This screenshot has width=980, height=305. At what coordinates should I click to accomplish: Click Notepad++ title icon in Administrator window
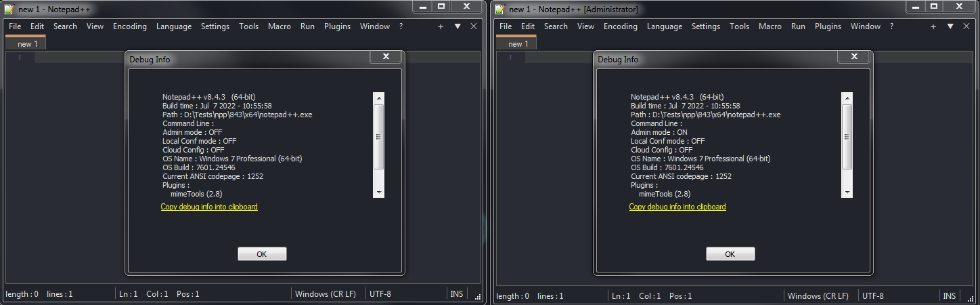click(x=499, y=9)
